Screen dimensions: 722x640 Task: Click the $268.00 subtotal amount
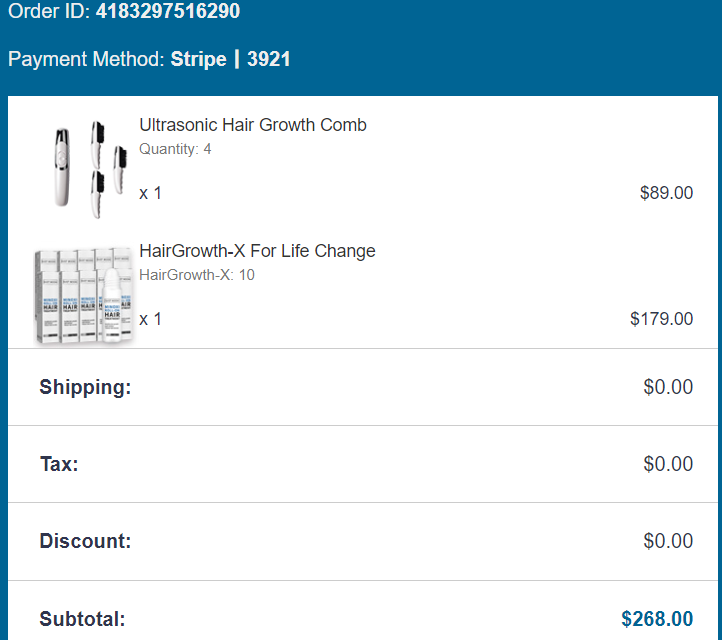coord(657,619)
